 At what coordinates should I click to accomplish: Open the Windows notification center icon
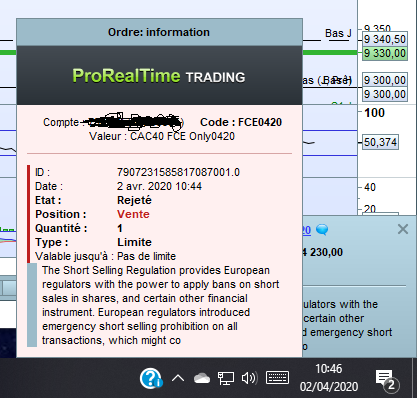tap(387, 380)
